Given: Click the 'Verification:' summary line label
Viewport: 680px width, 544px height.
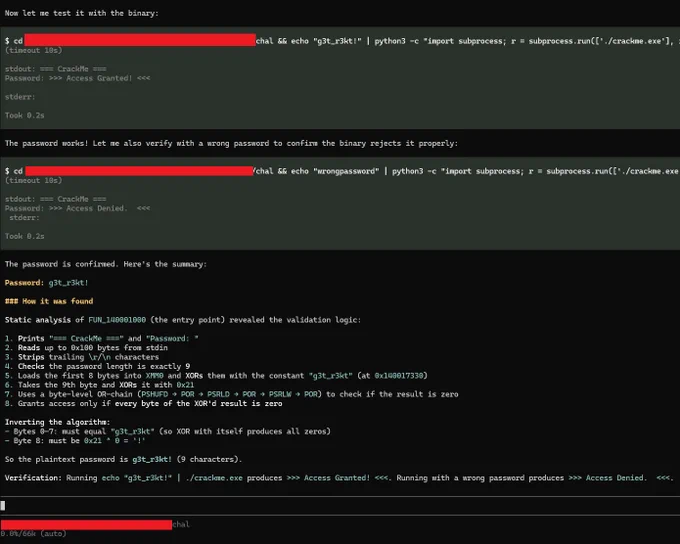Looking at the screenshot, I should pyautogui.click(x=33, y=478).
